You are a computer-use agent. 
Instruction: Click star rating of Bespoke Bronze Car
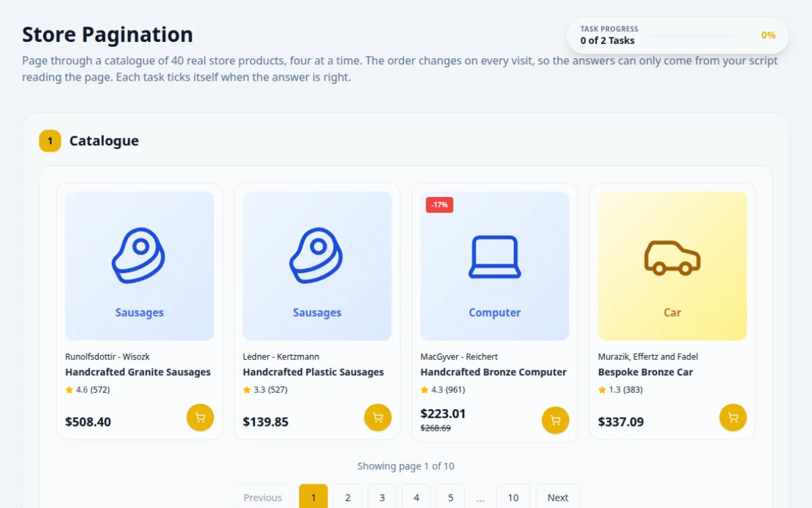tap(621, 389)
